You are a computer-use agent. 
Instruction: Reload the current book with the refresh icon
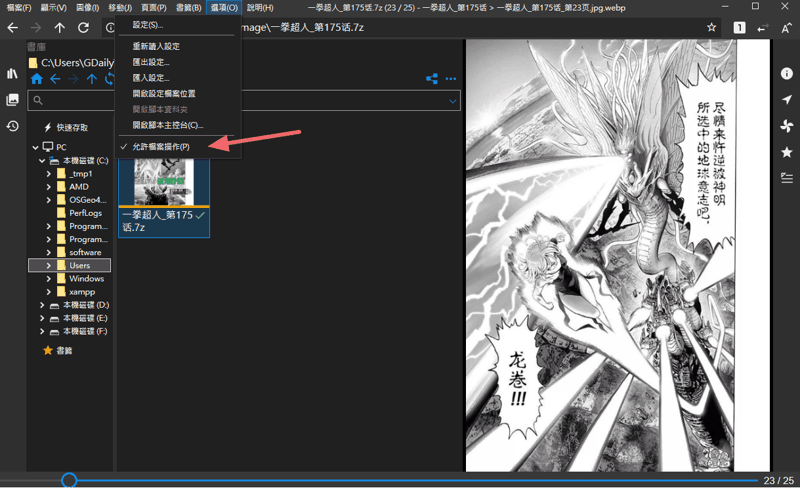[83, 28]
